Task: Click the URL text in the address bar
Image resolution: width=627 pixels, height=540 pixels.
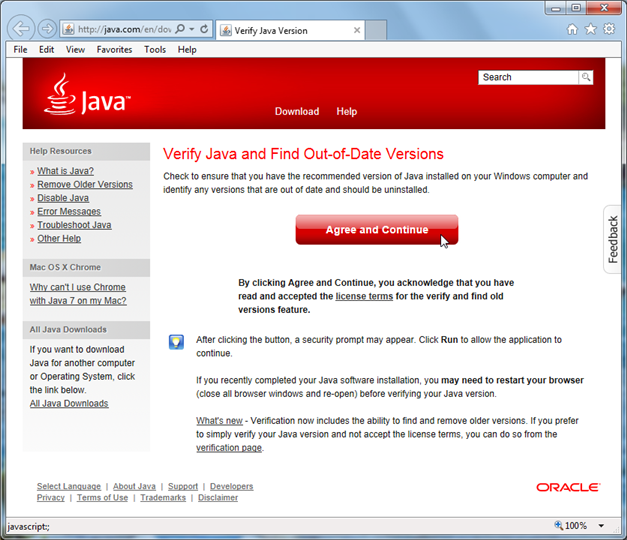Action: point(124,29)
